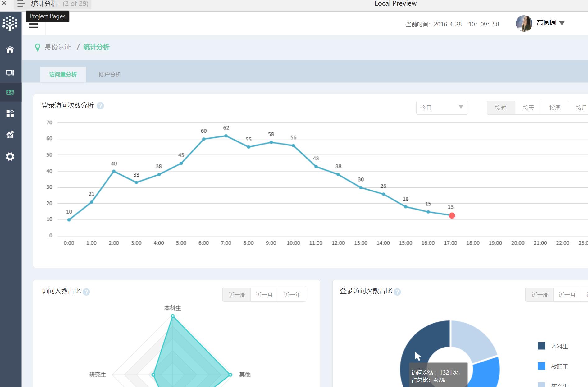Expand the 高圆圆 user dropdown arrow
This screenshot has width=588, height=387.
562,23
